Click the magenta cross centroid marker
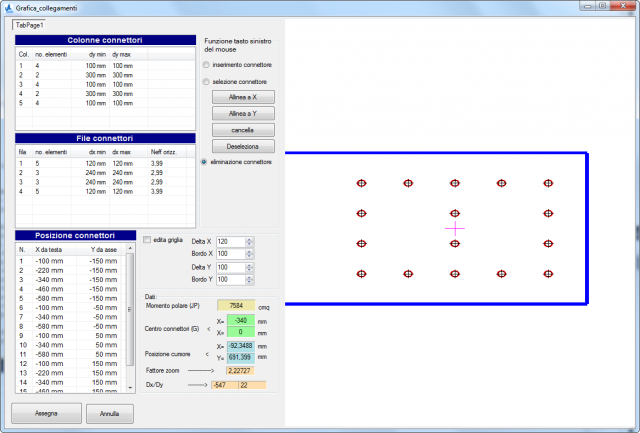 point(455,229)
